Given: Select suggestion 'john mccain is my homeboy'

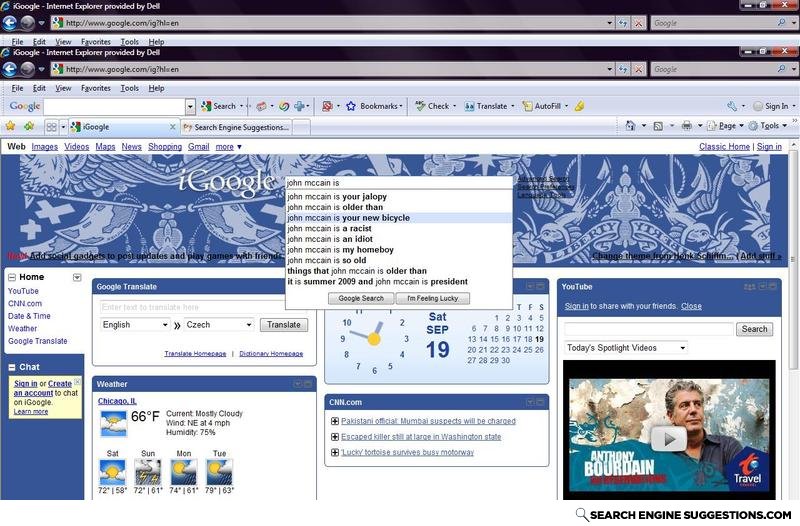Looking at the screenshot, I should tap(398, 250).
